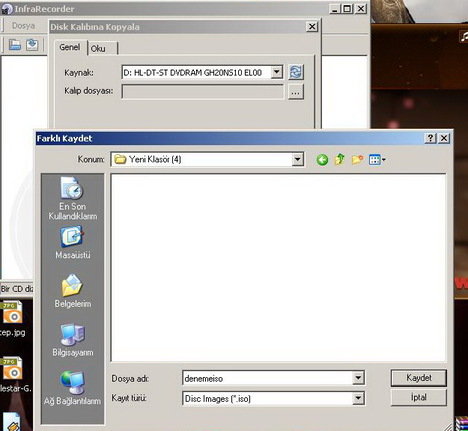Click the Yeni Klasör (4) location text
Image resolution: width=468 pixels, height=431 pixels.
tap(155, 159)
